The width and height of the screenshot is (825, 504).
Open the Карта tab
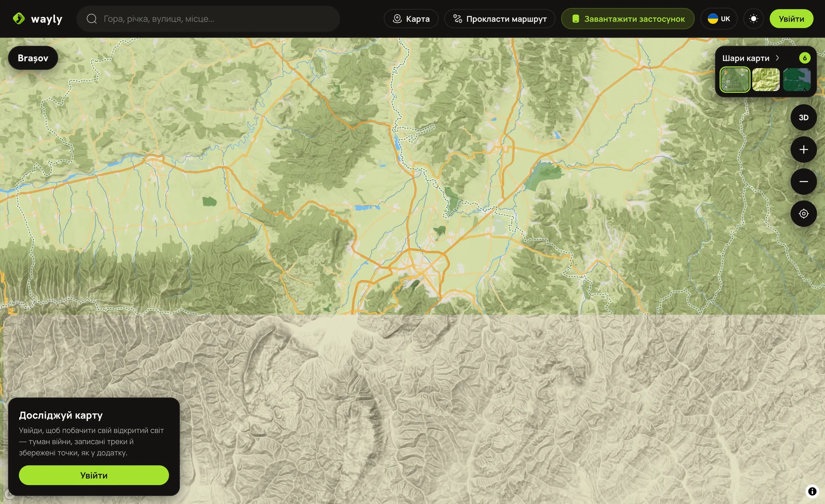click(411, 19)
